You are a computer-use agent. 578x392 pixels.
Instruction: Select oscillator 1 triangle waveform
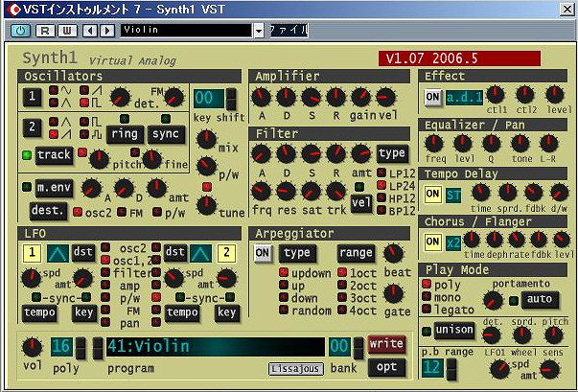tap(55, 103)
